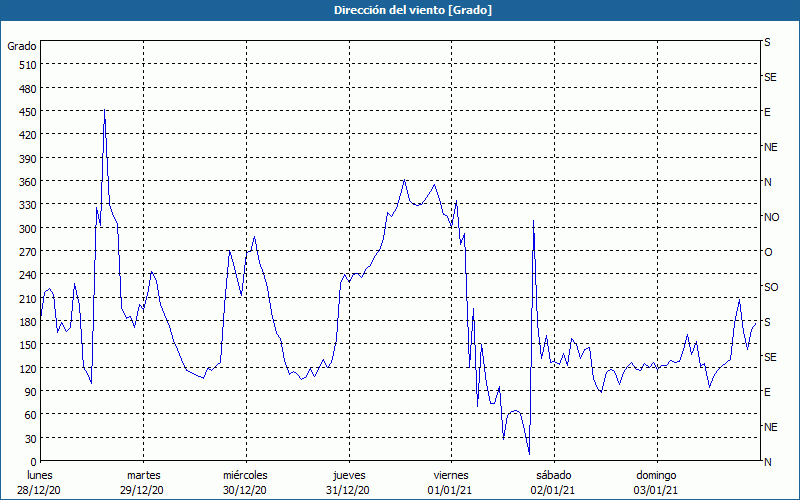The width and height of the screenshot is (800, 500).
Task: Click the "N" compass label level with 360
Action: [767, 182]
